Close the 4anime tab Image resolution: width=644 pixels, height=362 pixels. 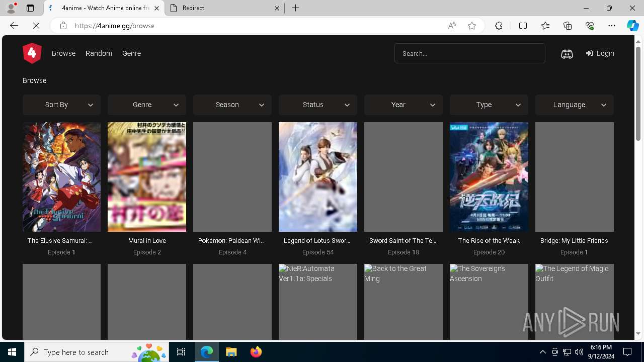[x=157, y=8]
